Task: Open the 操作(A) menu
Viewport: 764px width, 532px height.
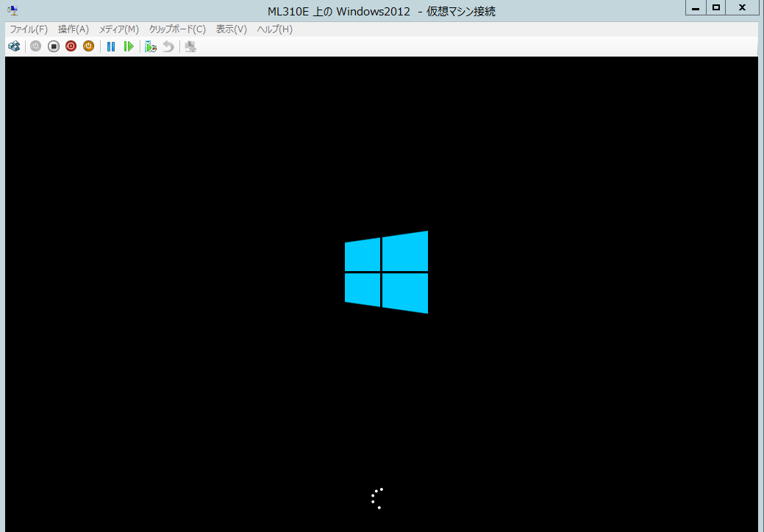Action: (74, 29)
